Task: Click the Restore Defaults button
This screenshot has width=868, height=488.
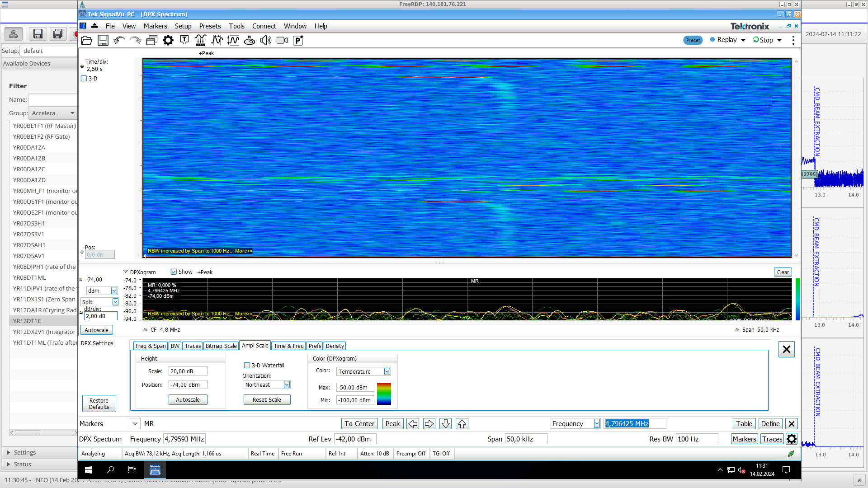Action: coord(99,404)
